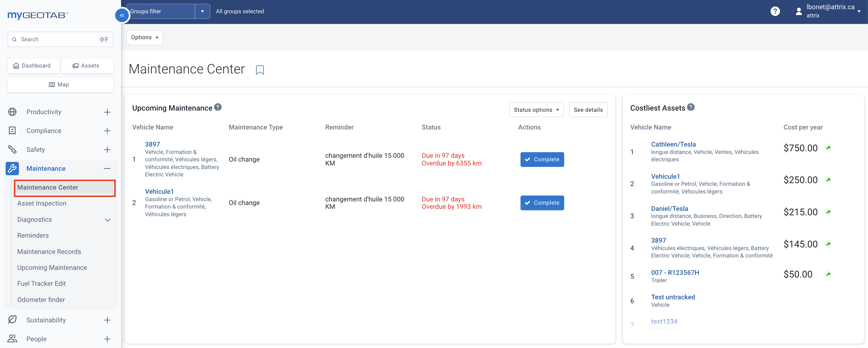Open the Groups filter dropdown arrow
868x348 pixels.
point(203,12)
